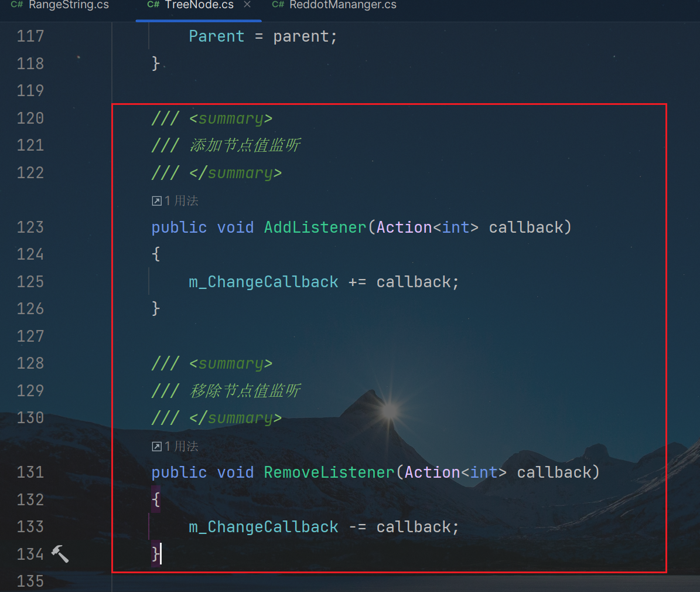Click line number 123 in the gutter
This screenshot has height=592, width=700.
tap(30, 227)
